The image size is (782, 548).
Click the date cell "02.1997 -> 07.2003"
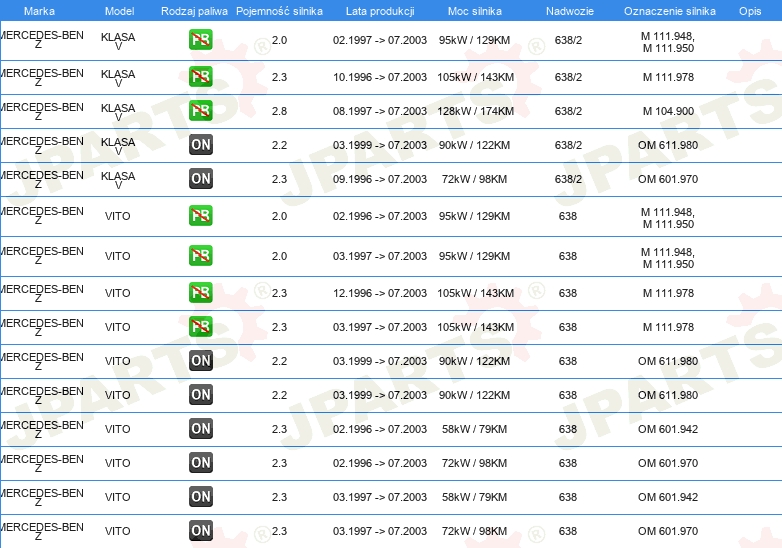click(x=380, y=40)
